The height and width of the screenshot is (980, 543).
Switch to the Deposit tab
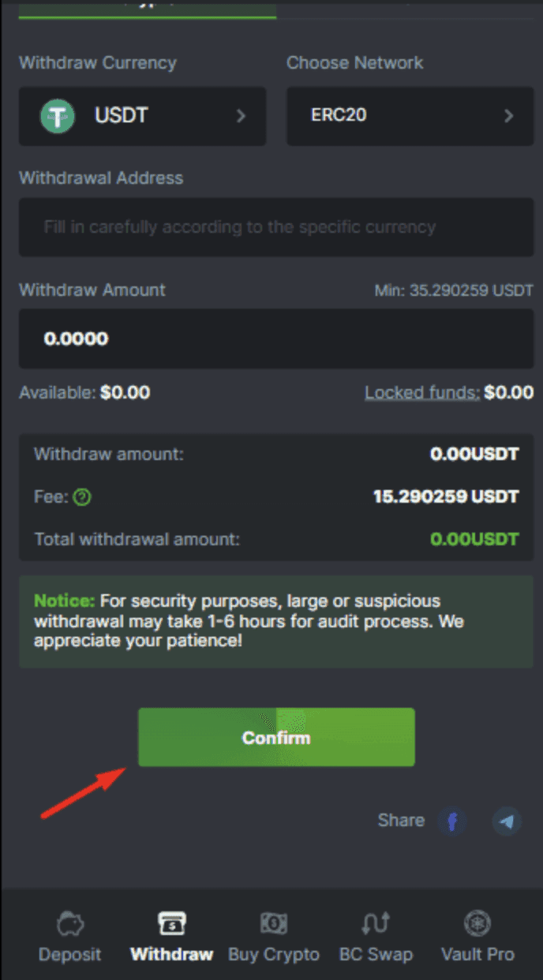coord(69,937)
